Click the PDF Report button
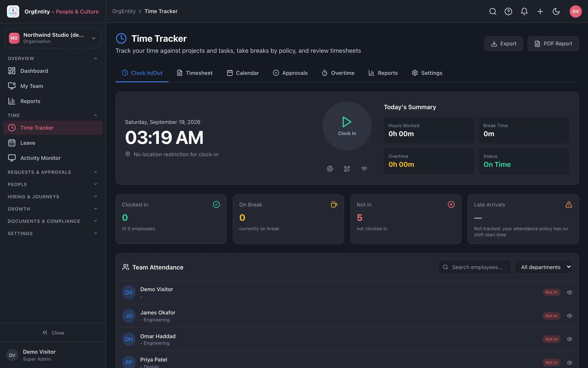This screenshot has height=368, width=588. (553, 44)
